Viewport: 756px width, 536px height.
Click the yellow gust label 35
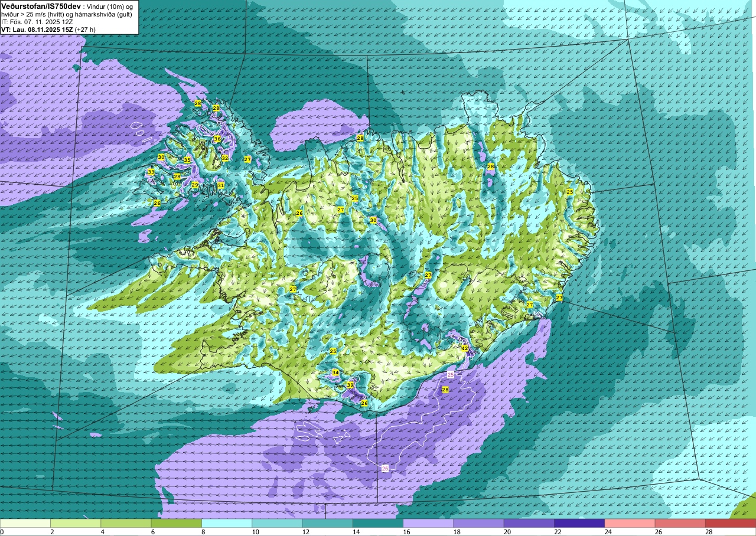pyautogui.click(x=187, y=160)
